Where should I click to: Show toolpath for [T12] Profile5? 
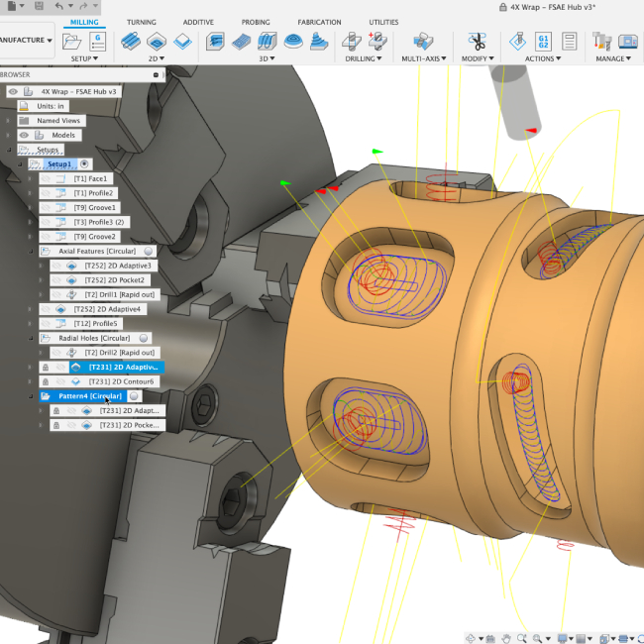(46, 324)
